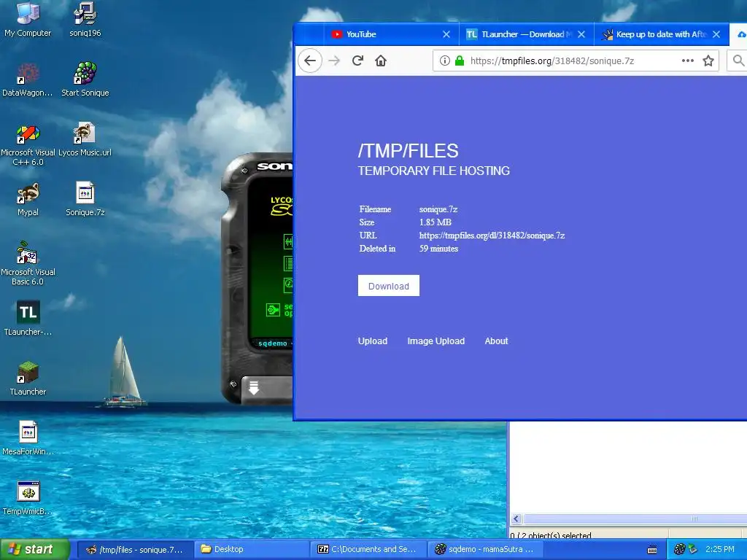This screenshot has height=560, width=747.
Task: Switch to Desktop folder taskbar button
Action: click(251, 550)
